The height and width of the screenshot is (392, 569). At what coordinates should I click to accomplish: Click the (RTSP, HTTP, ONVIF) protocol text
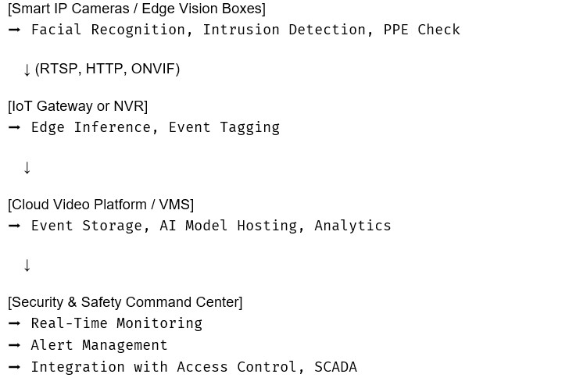point(107,69)
